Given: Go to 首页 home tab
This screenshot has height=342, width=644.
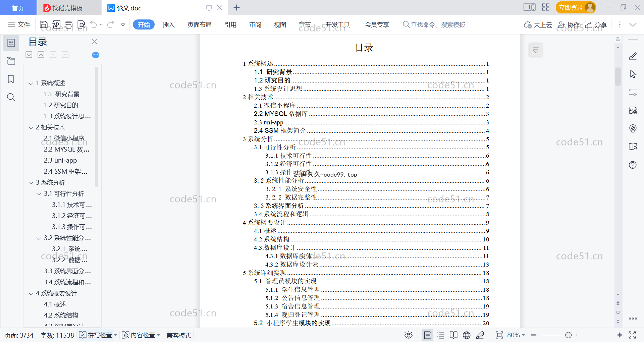Looking at the screenshot, I should pos(18,8).
